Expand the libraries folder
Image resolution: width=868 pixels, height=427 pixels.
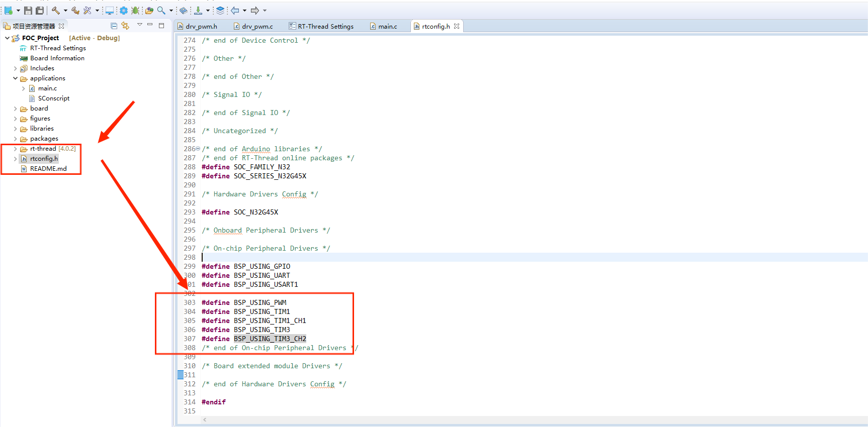pyautogui.click(x=15, y=129)
